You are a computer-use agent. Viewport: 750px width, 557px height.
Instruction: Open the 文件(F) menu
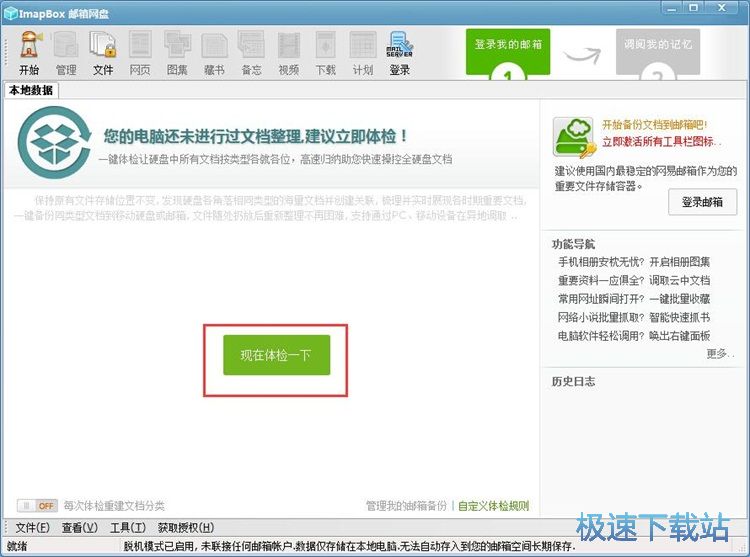pyautogui.click(x=33, y=527)
